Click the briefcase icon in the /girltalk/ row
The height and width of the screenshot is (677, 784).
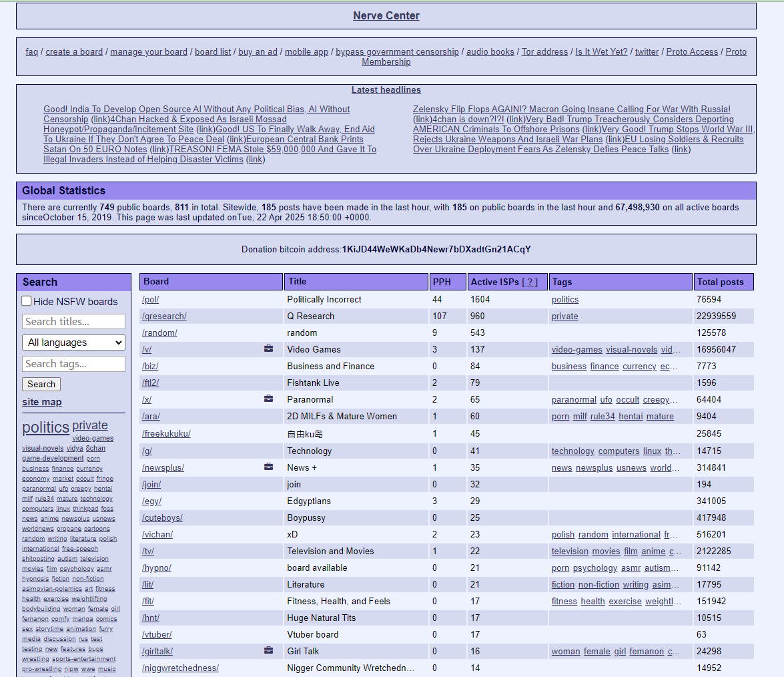268,650
